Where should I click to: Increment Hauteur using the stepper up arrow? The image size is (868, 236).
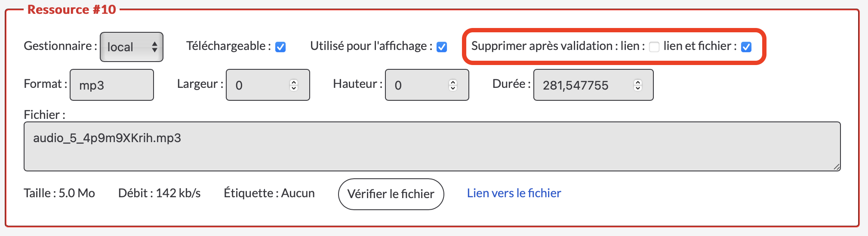[x=453, y=82]
